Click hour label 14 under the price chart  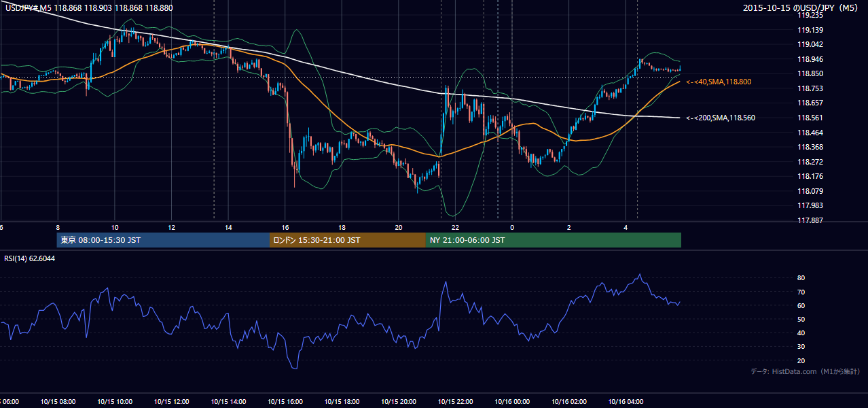click(228, 228)
